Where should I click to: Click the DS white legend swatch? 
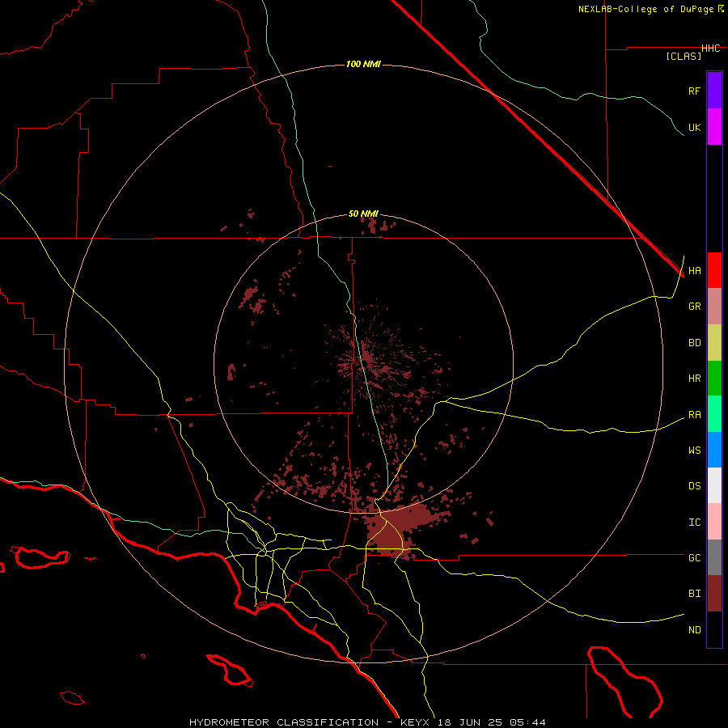click(714, 485)
